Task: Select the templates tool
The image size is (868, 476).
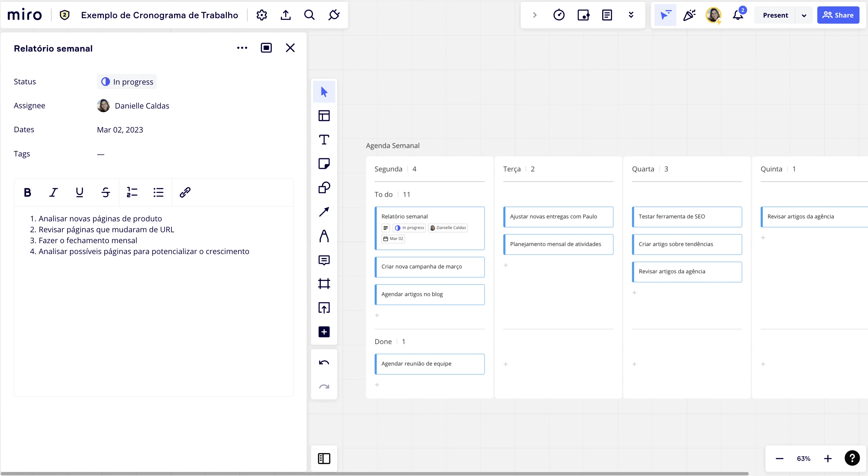Action: click(x=324, y=116)
